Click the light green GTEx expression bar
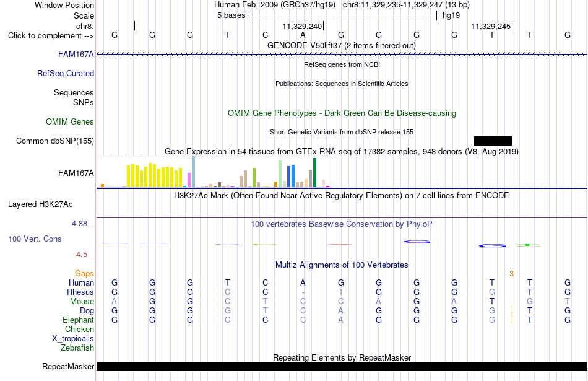The width and height of the screenshot is (588, 381). [x=280, y=174]
